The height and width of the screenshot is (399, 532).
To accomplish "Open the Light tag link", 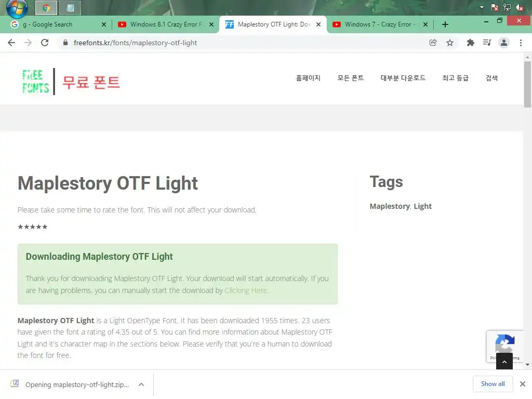I will tap(422, 206).
